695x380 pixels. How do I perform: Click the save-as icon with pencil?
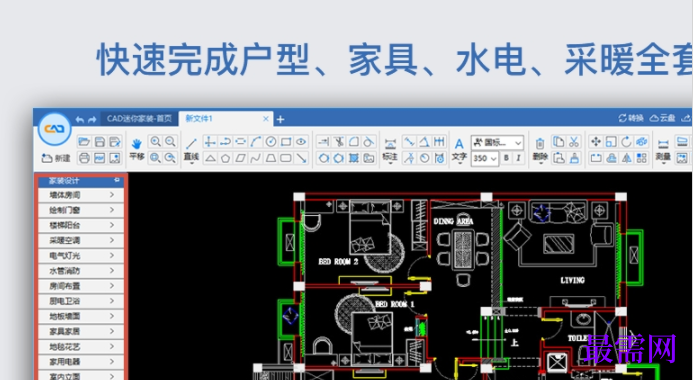pyautogui.click(x=115, y=141)
